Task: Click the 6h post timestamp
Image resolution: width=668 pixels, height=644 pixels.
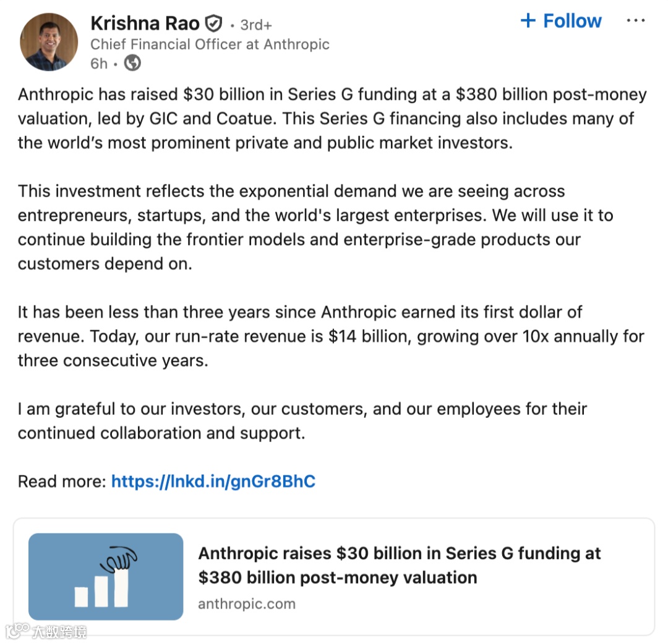Action: (x=98, y=64)
